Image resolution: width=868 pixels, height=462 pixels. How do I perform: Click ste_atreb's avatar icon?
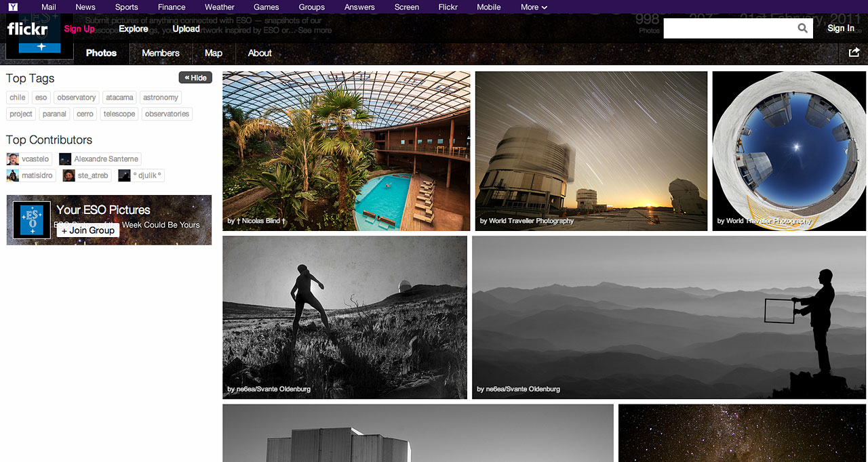[x=68, y=175]
